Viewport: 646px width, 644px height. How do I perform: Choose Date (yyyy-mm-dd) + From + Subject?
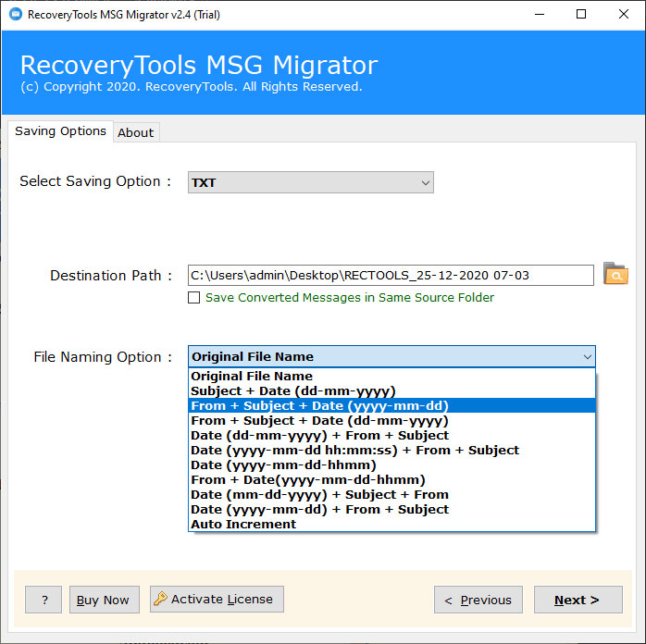click(x=391, y=509)
